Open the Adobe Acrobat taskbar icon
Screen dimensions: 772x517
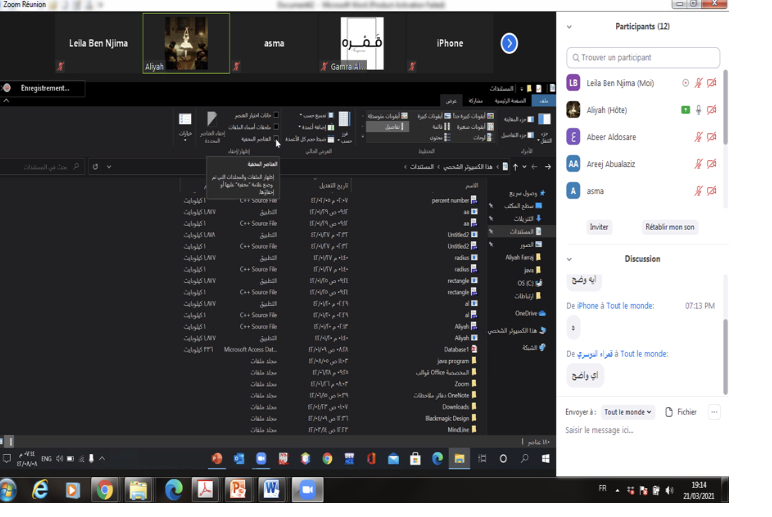[x=205, y=490]
